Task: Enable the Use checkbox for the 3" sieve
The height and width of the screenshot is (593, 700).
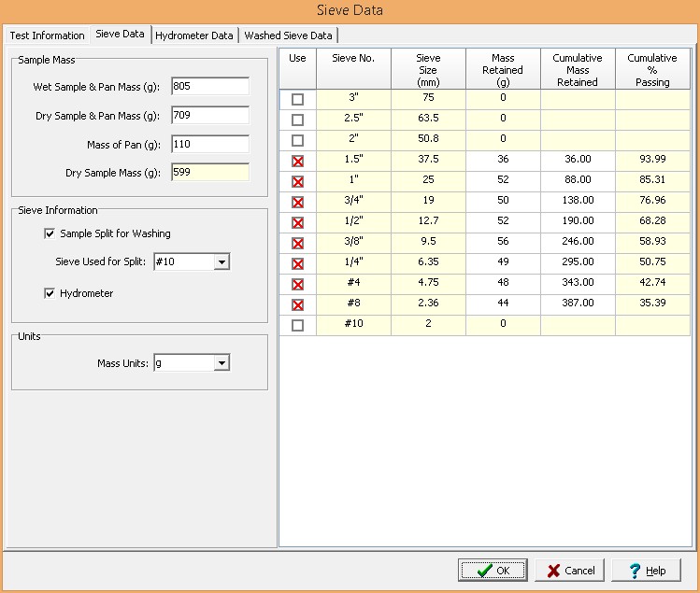Action: click(x=297, y=99)
